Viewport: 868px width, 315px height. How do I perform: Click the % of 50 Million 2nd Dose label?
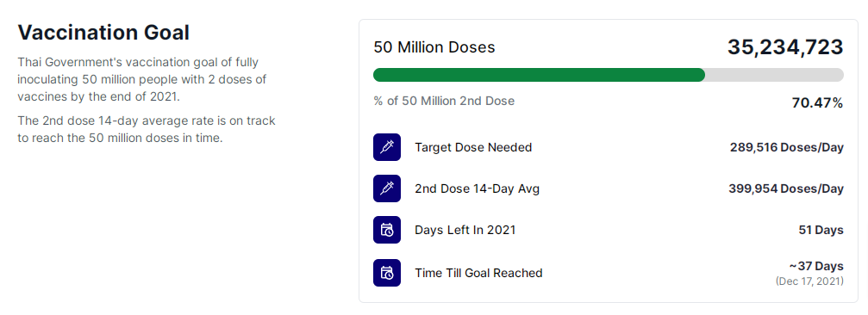(444, 101)
